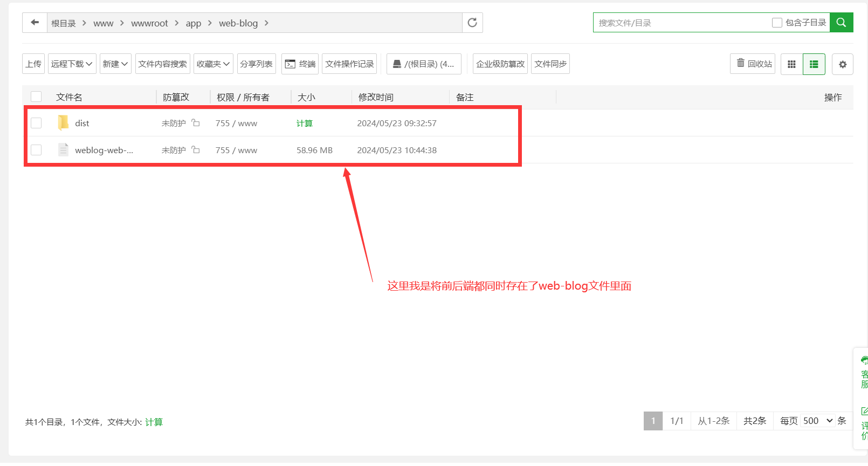
Task: Open the per-page count 500 dropdown
Action: (x=818, y=421)
